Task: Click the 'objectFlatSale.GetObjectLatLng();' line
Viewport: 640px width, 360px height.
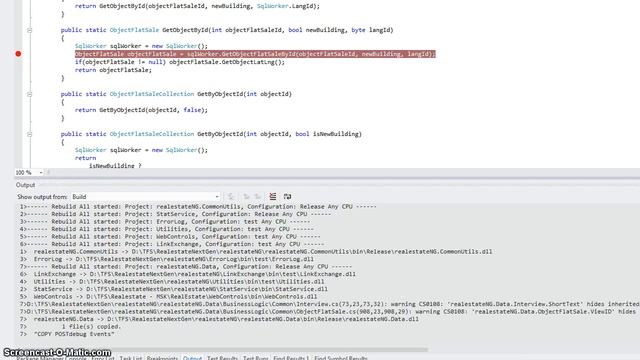Action: click(x=227, y=62)
